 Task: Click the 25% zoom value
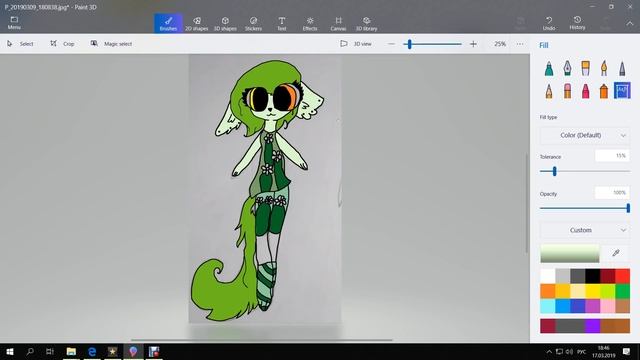click(x=500, y=44)
